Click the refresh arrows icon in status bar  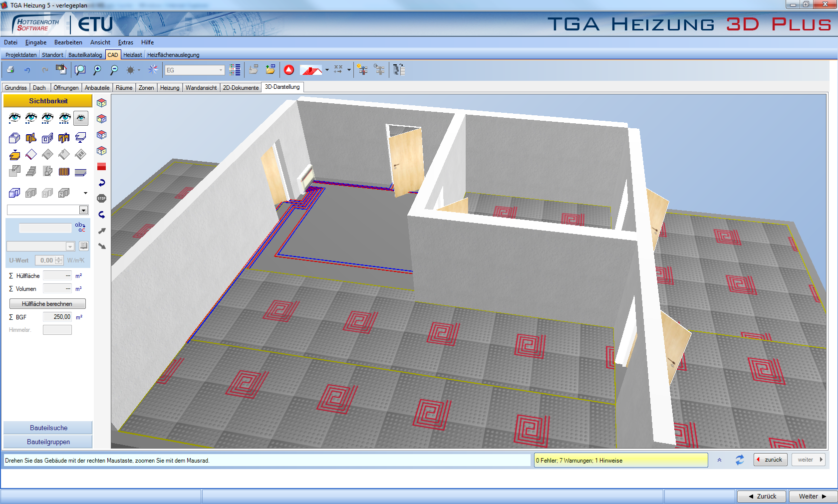[739, 460]
